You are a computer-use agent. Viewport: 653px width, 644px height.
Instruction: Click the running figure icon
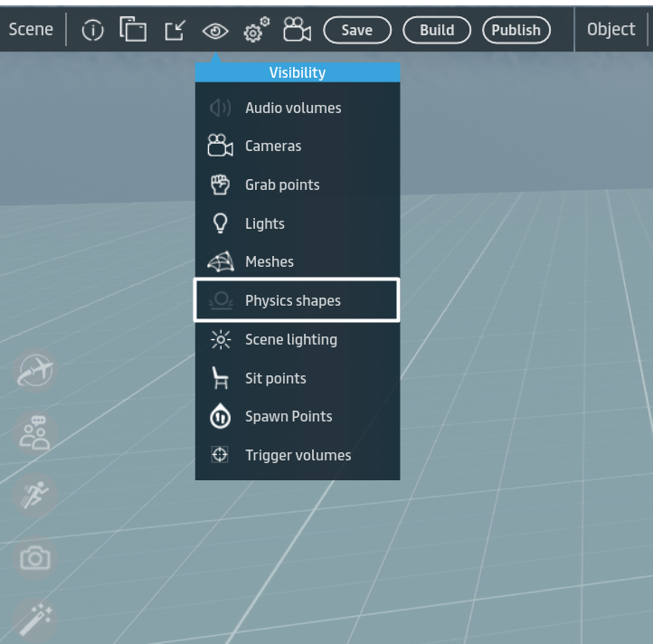pos(35,496)
